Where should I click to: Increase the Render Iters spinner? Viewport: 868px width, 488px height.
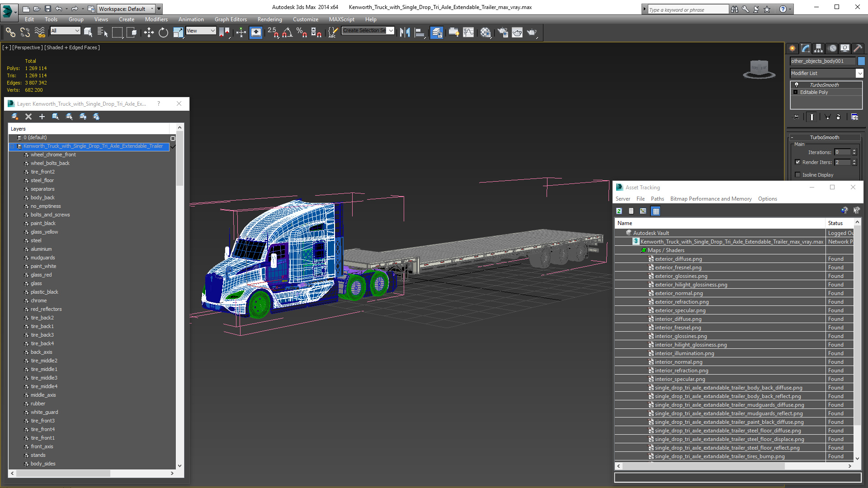point(854,160)
